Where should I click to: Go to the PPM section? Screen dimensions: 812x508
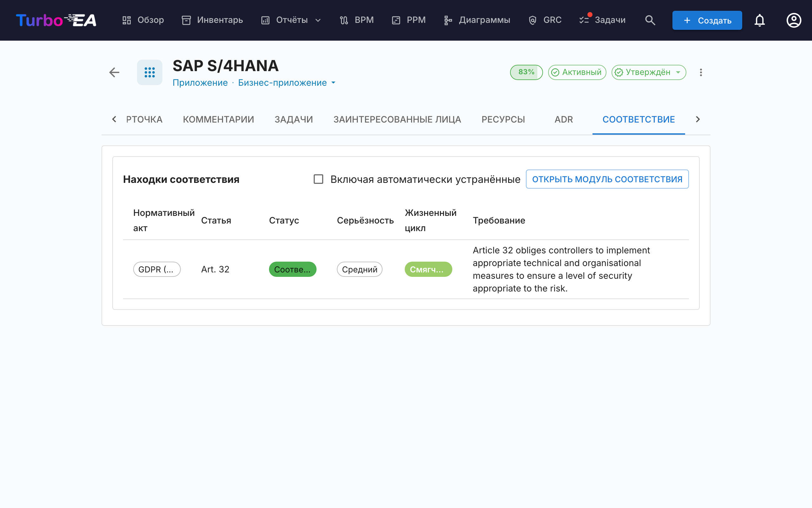tap(409, 20)
